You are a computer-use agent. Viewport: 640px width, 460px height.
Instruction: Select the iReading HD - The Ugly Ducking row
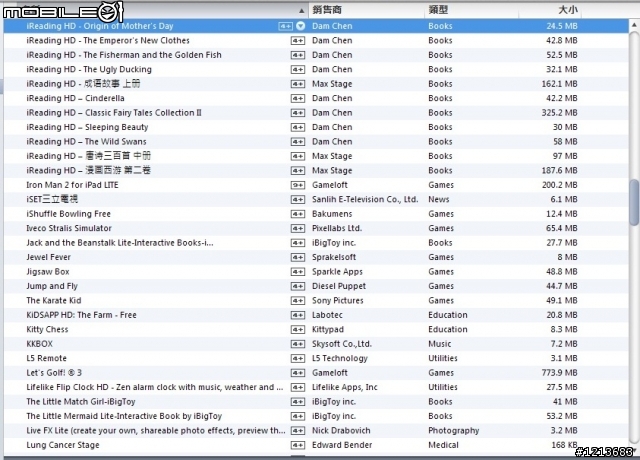[x=316, y=69]
